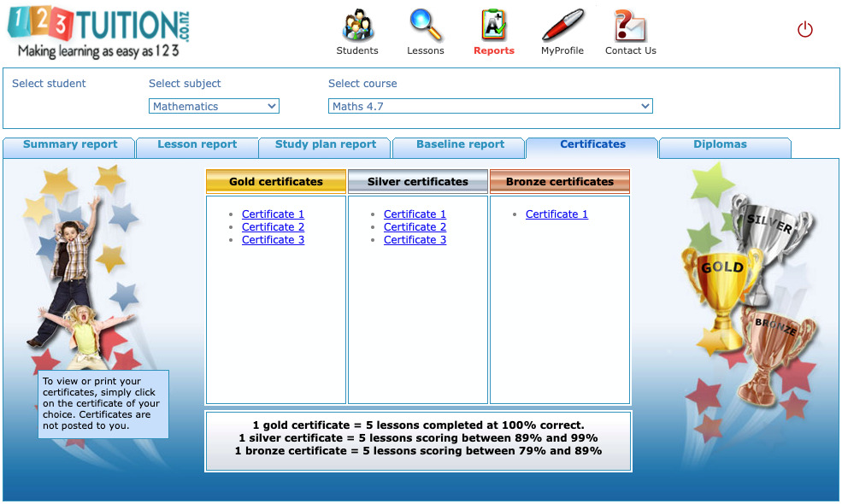
Task: Open the Students section icon
Action: click(x=357, y=26)
